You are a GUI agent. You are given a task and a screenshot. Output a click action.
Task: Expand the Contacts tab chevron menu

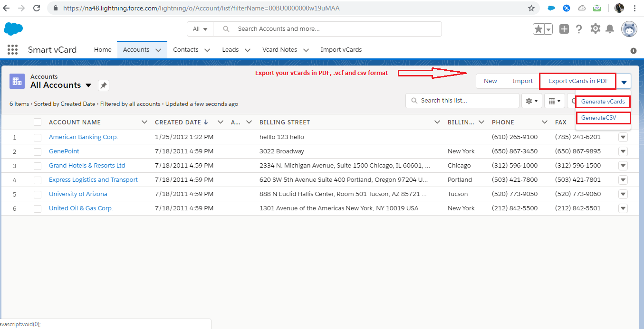(207, 50)
